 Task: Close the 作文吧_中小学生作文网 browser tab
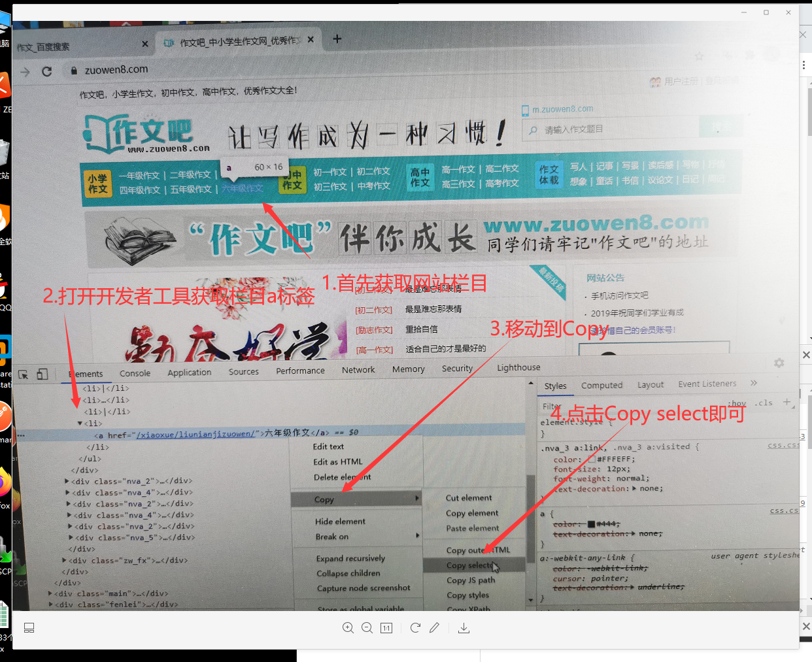(311, 39)
